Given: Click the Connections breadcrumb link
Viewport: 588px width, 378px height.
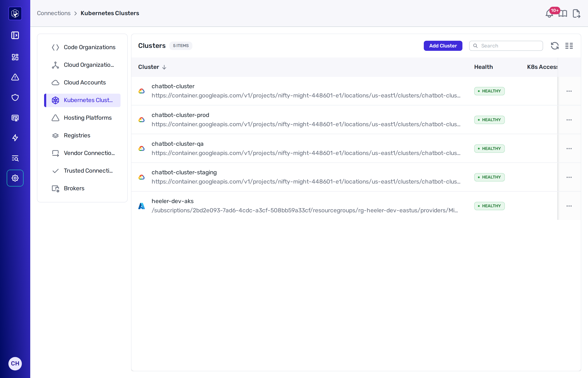Looking at the screenshot, I should pos(54,13).
